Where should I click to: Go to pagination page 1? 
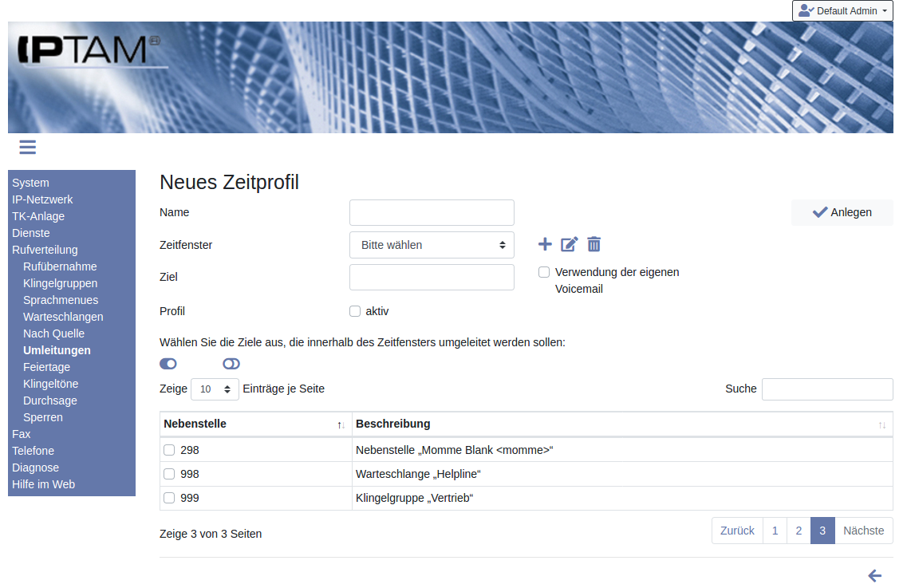(x=774, y=531)
